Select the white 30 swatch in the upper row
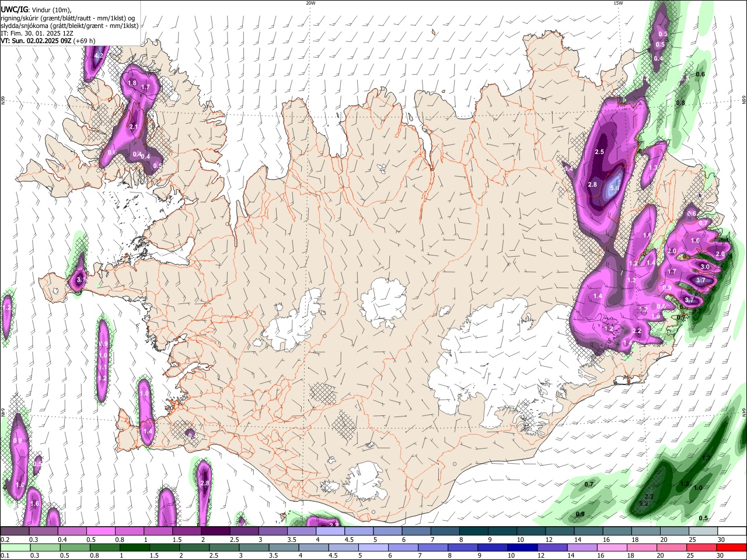The width and height of the screenshot is (747, 560). [x=731, y=531]
